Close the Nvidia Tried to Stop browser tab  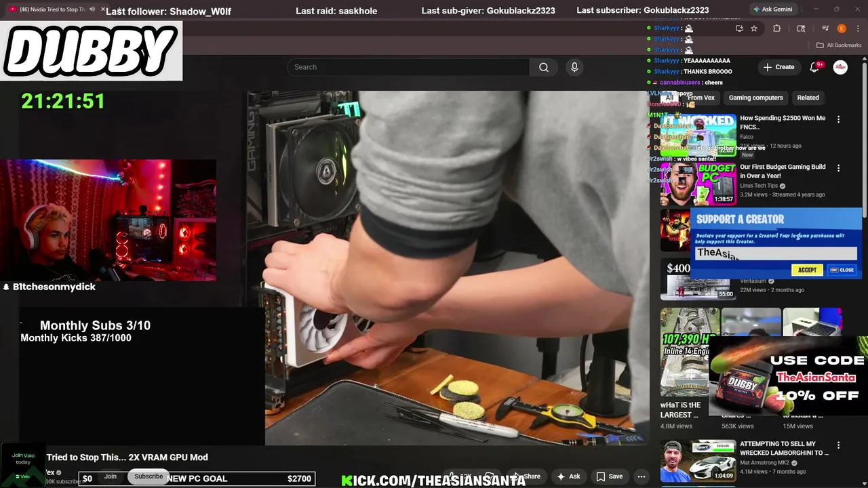[104, 9]
